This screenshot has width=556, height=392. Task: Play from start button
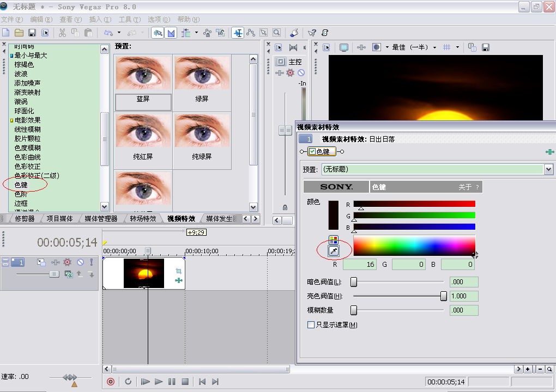tap(145, 382)
